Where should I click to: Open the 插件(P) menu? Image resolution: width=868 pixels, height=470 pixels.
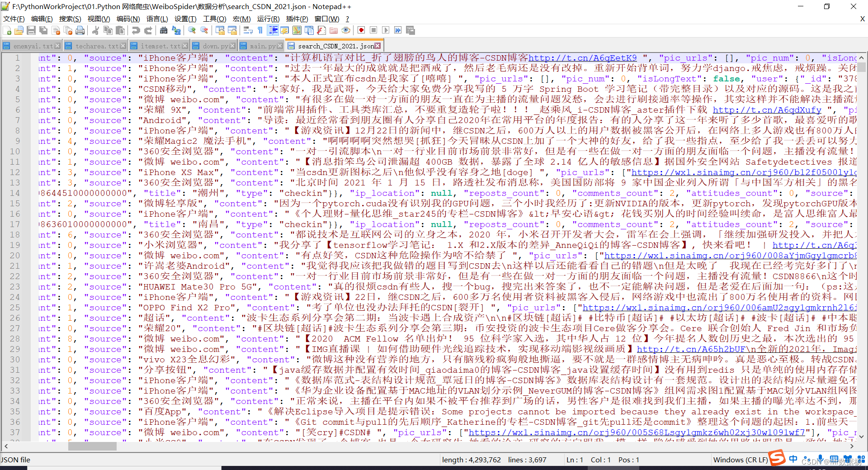pos(297,19)
